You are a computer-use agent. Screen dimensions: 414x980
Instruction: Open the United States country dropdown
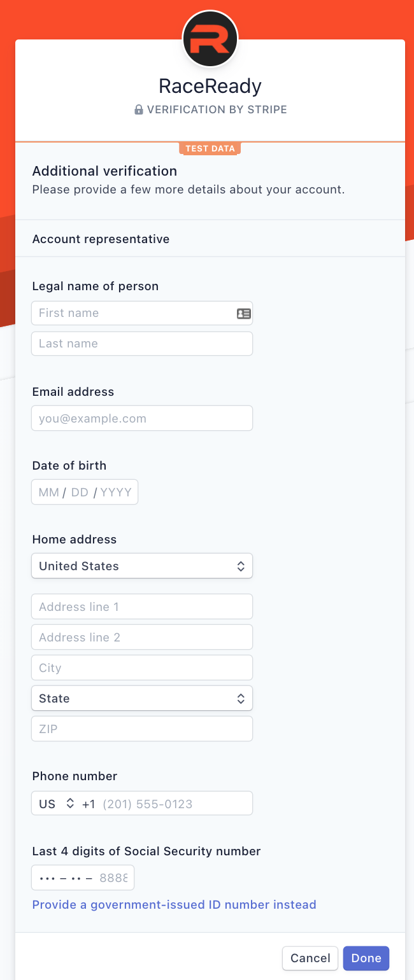pyautogui.click(x=142, y=566)
